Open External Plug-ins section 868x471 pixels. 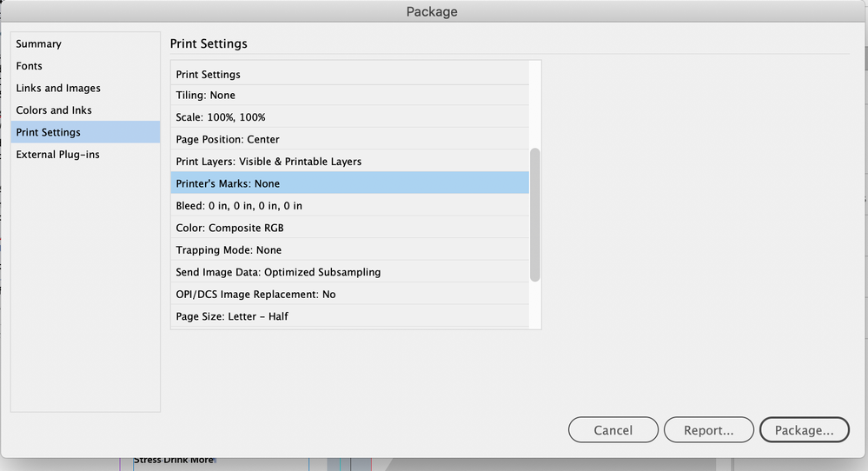coord(58,155)
